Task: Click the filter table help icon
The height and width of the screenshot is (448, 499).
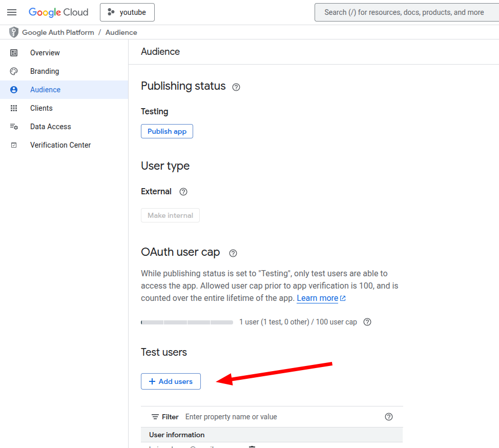Action: pos(389,417)
